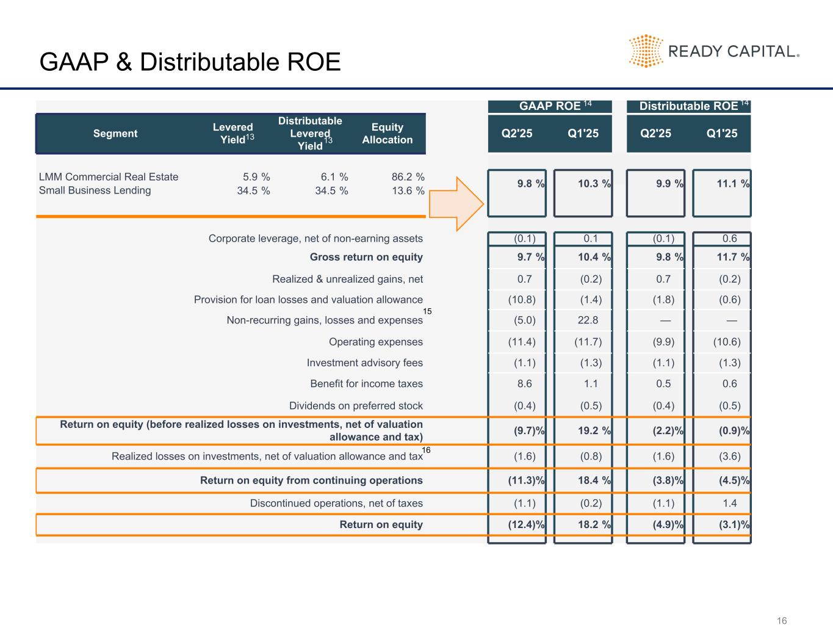Click the GAAP & Distributable ROE title
This screenshot has height=644, width=833.
point(190,62)
